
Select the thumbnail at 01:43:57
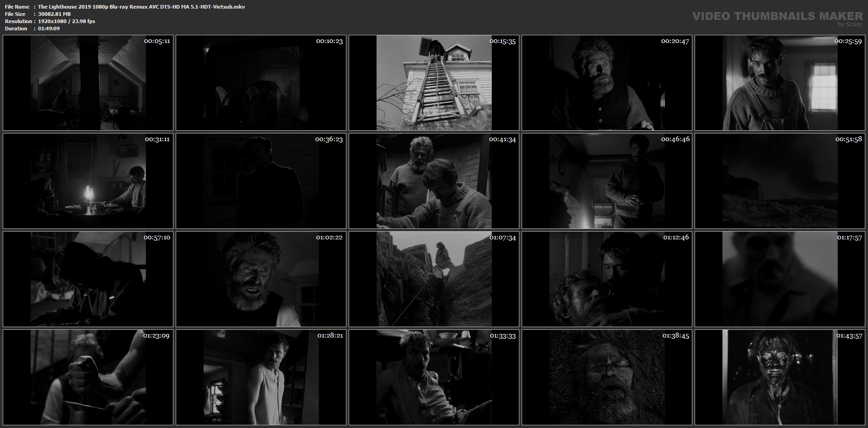(x=780, y=377)
